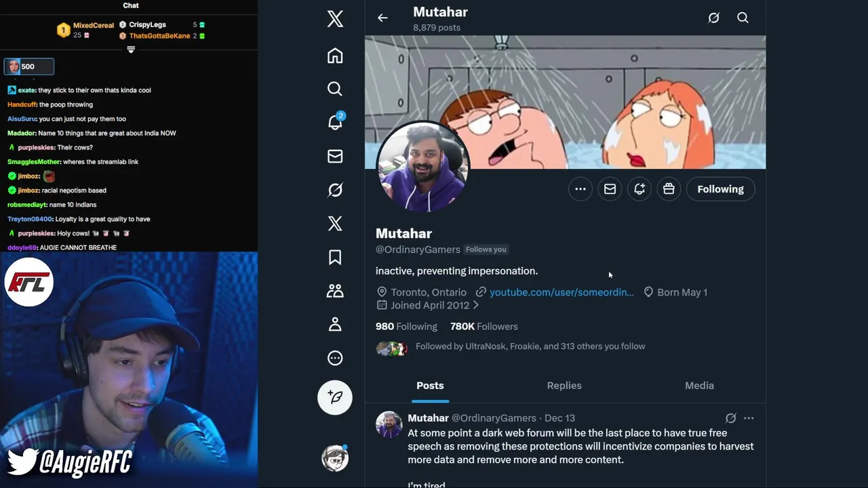Open the Grok icon in profile header

click(713, 18)
